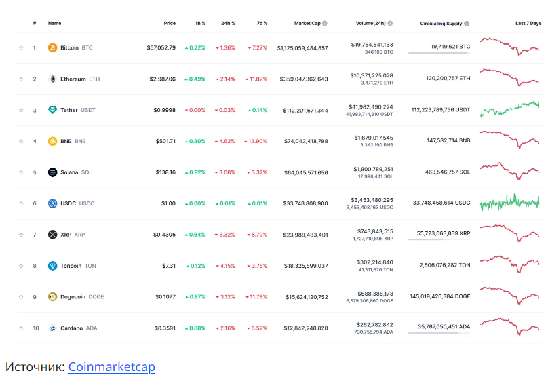
Task: Click Toncoin price $7.31
Action: [169, 266]
